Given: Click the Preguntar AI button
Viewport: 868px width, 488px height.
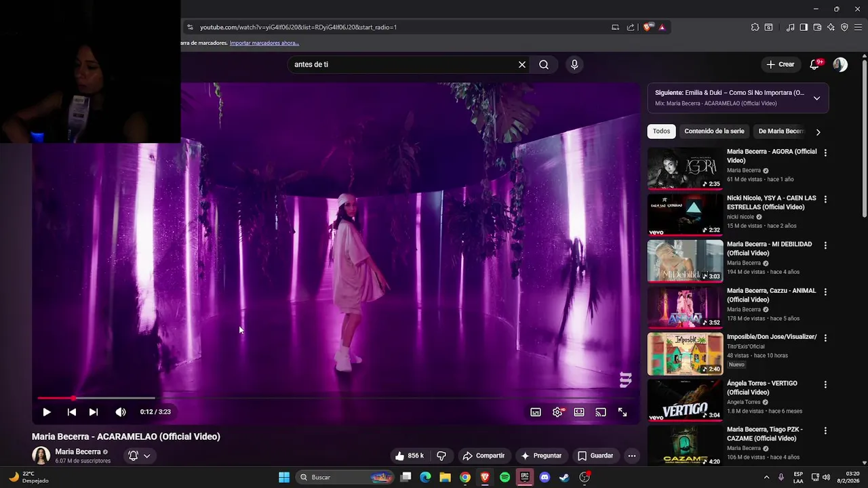Looking at the screenshot, I should 540,455.
